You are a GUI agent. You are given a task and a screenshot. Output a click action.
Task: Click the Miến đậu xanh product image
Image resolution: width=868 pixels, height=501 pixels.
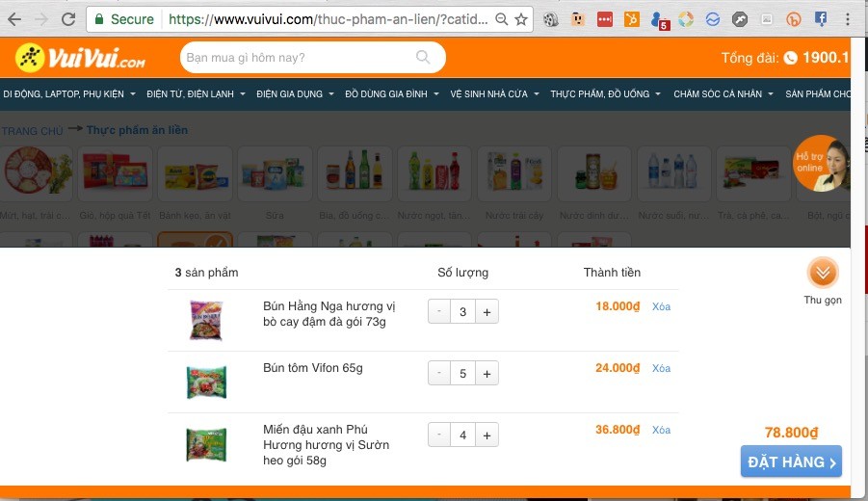click(x=206, y=444)
